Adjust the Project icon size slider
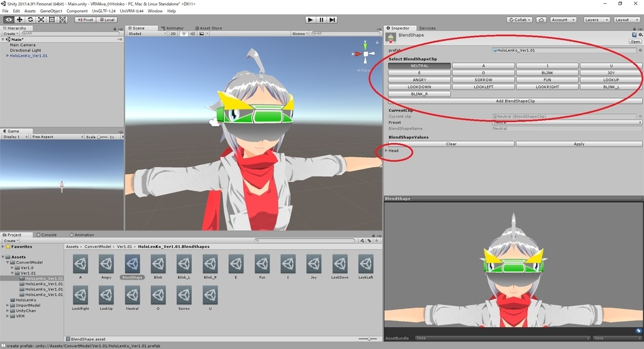Viewport: 644px width, 349px height. [367, 339]
